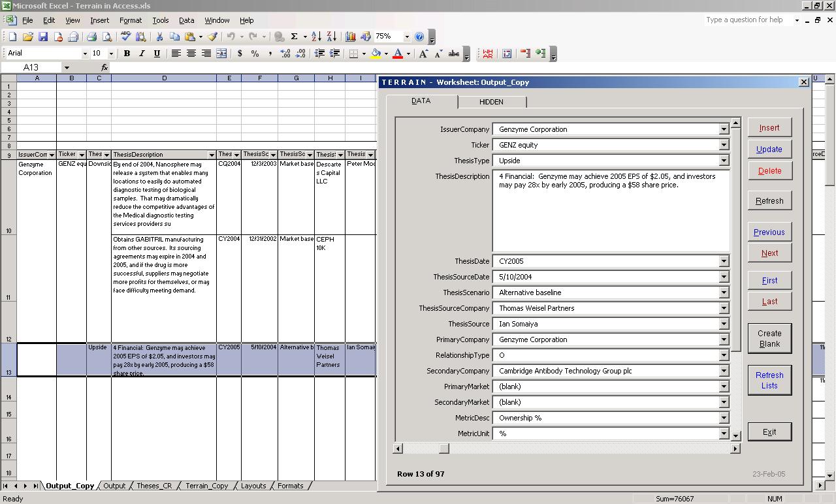Screen dimensions: 836x504
Task: Decrease the indent
Action: [319, 54]
